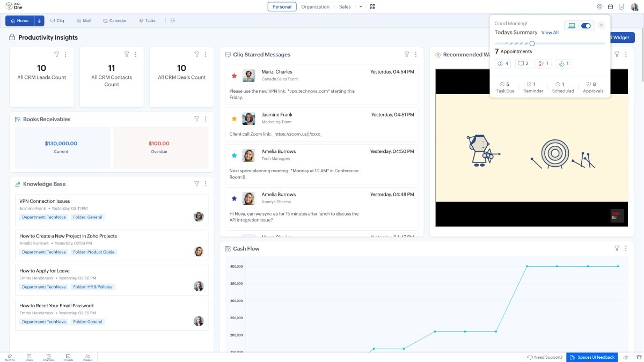The image size is (644, 362).
Task: Filter the Cliq Starred Messages widget
Action: [x=407, y=54]
